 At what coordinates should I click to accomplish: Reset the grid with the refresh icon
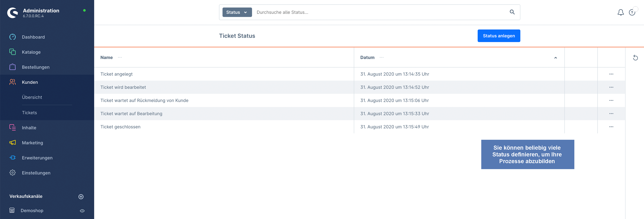[x=635, y=58]
